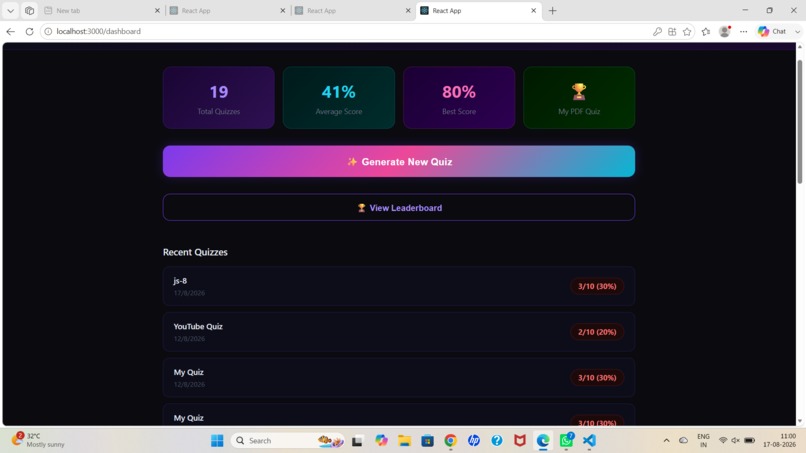Open the tab search dropdown arrow

tap(10, 10)
